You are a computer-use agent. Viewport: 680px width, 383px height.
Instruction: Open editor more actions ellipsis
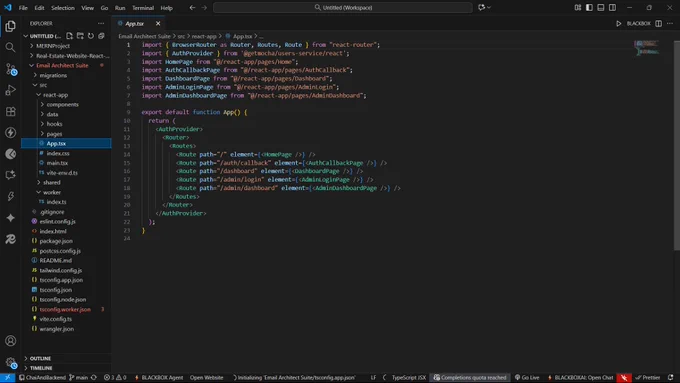click(670, 23)
